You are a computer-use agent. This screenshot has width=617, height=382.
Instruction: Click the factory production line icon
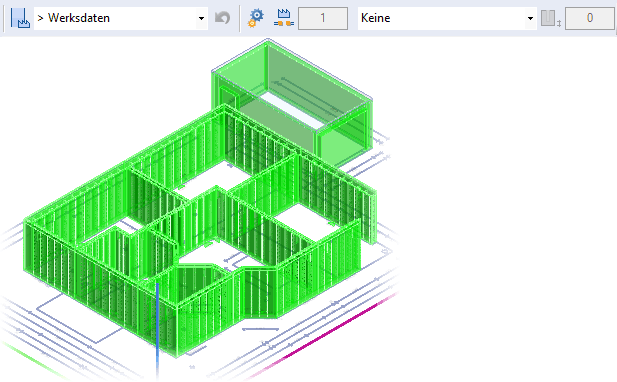coord(284,18)
